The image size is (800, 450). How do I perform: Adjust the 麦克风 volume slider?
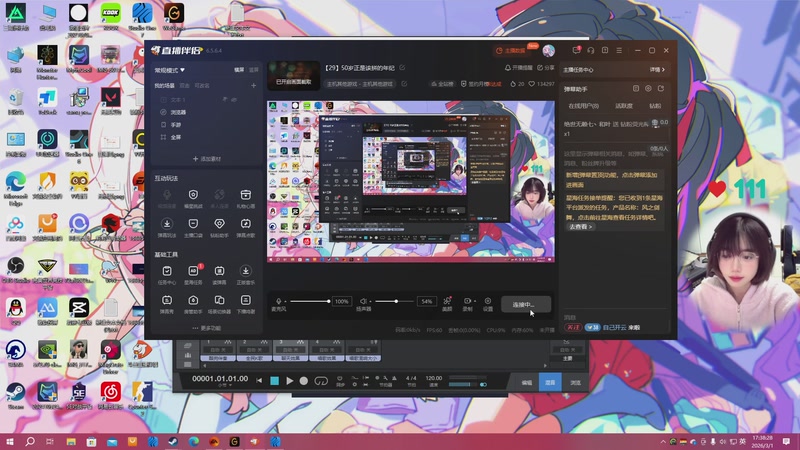coord(309,301)
